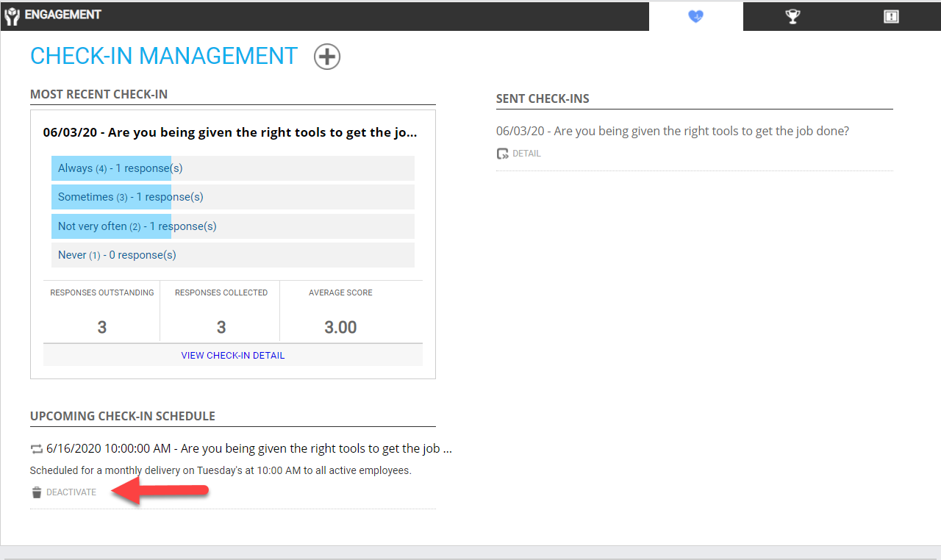Click the ENGAGEMENT title in the header

click(x=62, y=15)
